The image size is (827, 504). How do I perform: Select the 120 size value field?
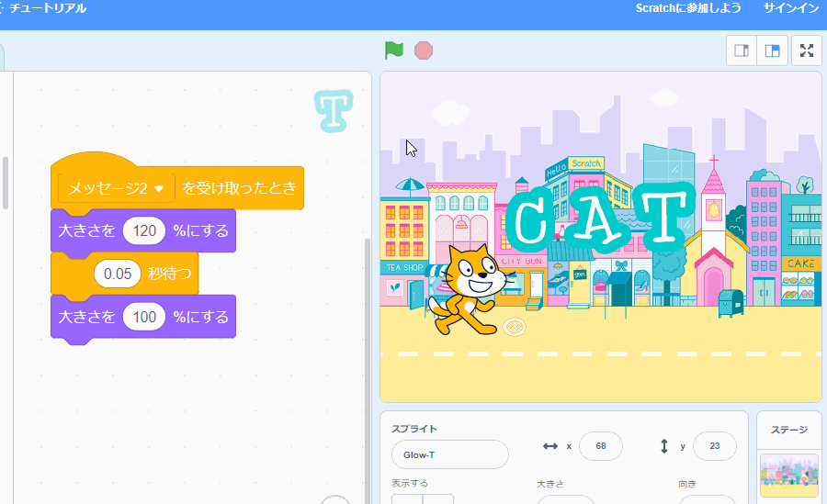pyautogui.click(x=144, y=231)
